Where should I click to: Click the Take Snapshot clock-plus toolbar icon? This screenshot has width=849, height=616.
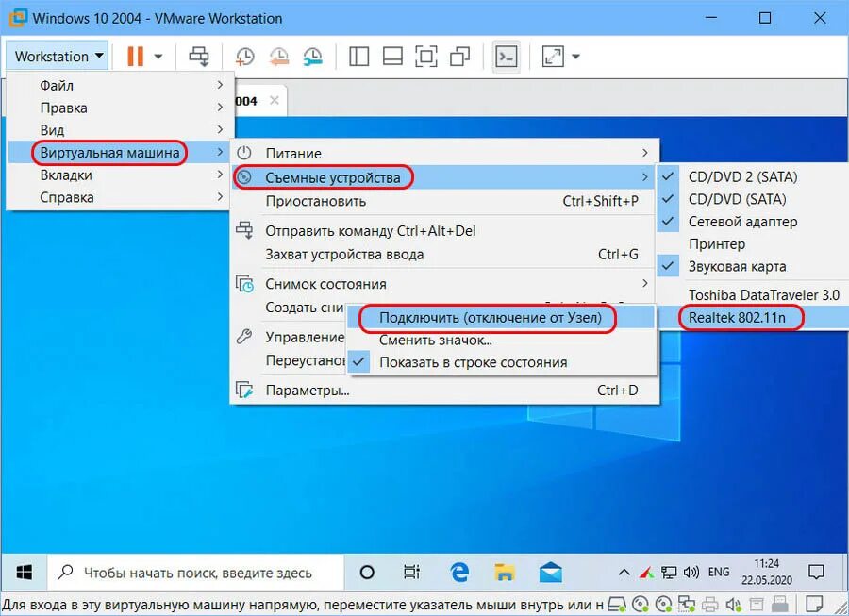coord(244,57)
